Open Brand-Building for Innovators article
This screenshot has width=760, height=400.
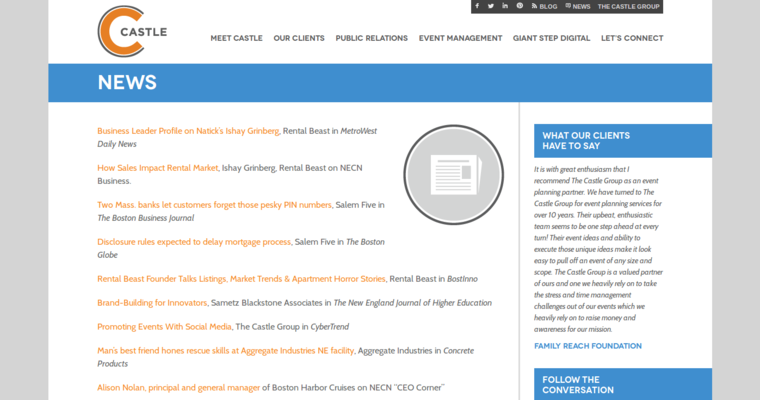click(x=152, y=303)
